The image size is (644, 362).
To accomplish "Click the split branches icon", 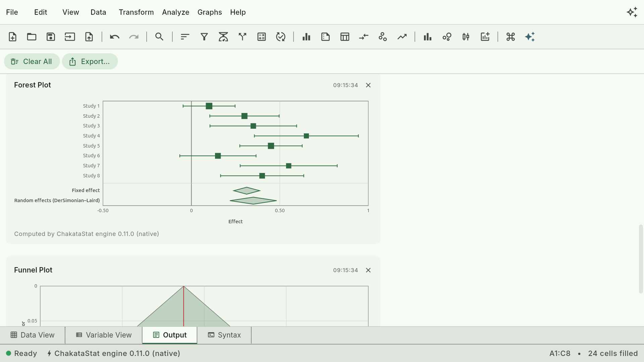I will [x=242, y=37].
